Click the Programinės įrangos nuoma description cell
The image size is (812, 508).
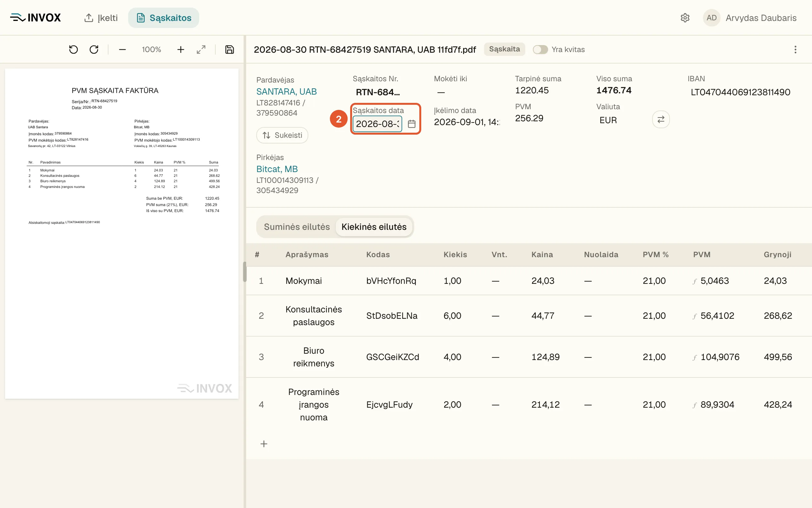314,405
